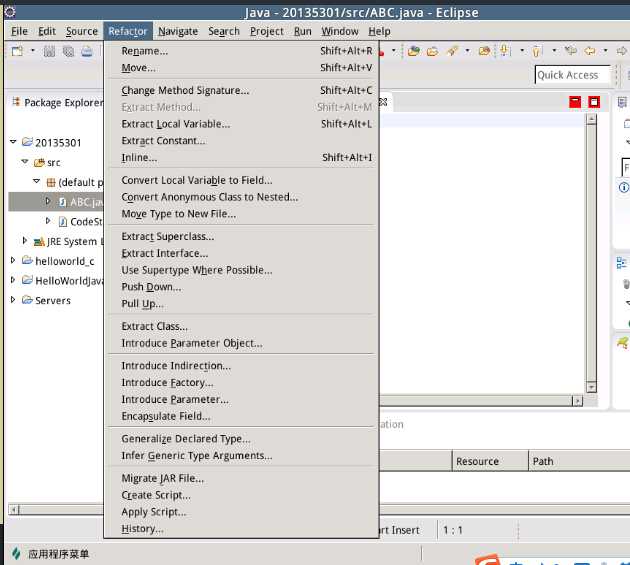
Task: Click the Resource column header
Action: 490,461
